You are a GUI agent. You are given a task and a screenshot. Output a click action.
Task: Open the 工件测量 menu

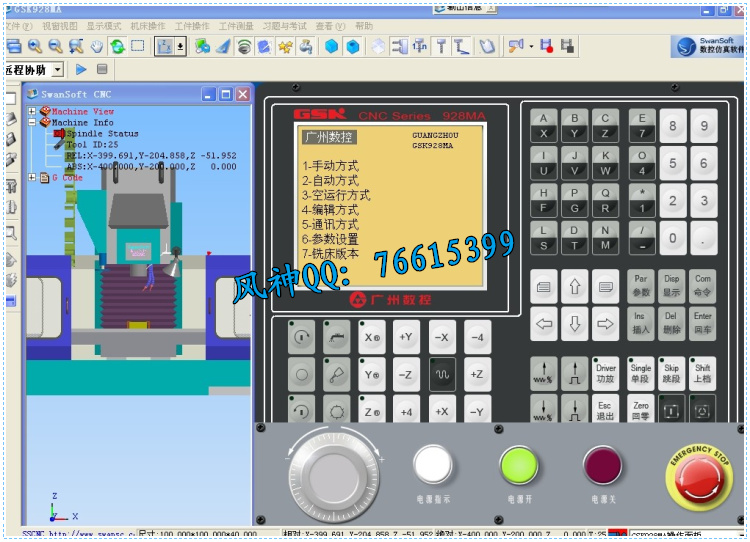(x=236, y=26)
